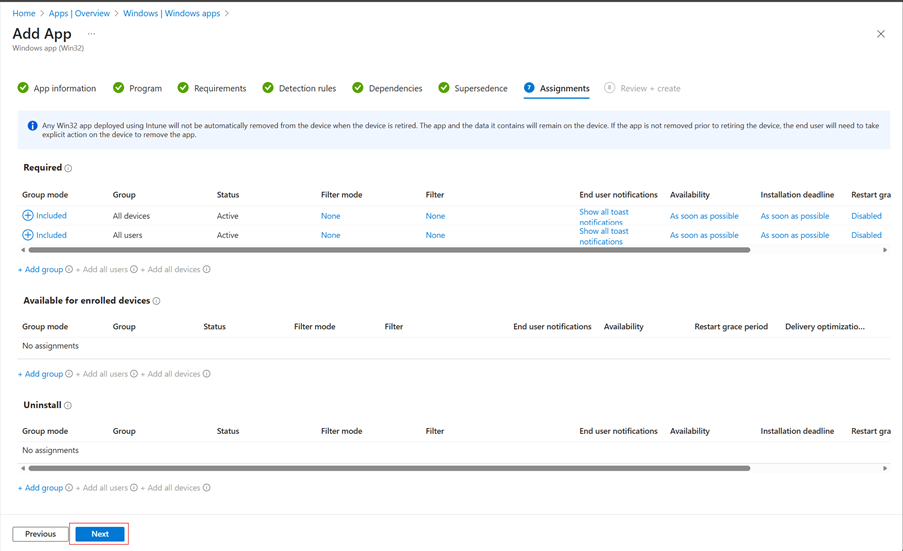Click Uninstall table horizontal scrollbar
This screenshot has height=551, width=903.
click(389, 469)
